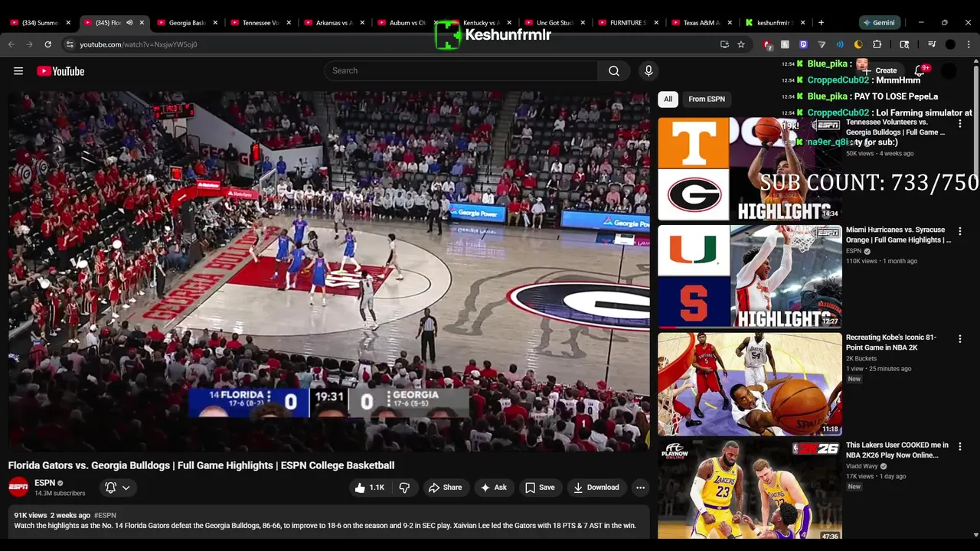Open the ESPN channel name link
This screenshot has height=551, width=980.
[44, 483]
